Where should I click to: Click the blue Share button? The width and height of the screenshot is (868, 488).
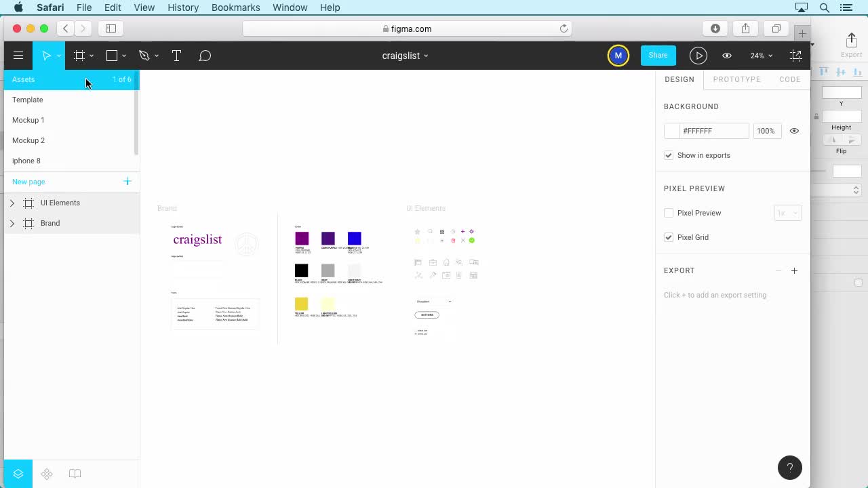click(658, 56)
